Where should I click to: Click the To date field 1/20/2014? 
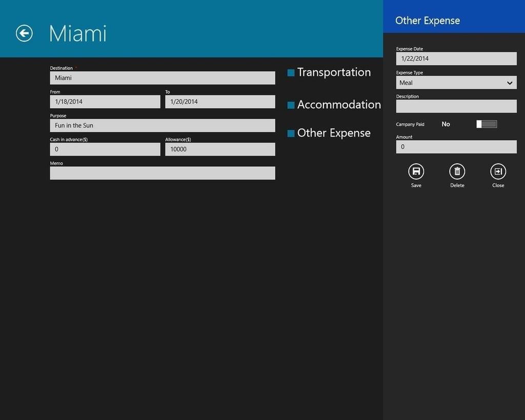click(220, 102)
